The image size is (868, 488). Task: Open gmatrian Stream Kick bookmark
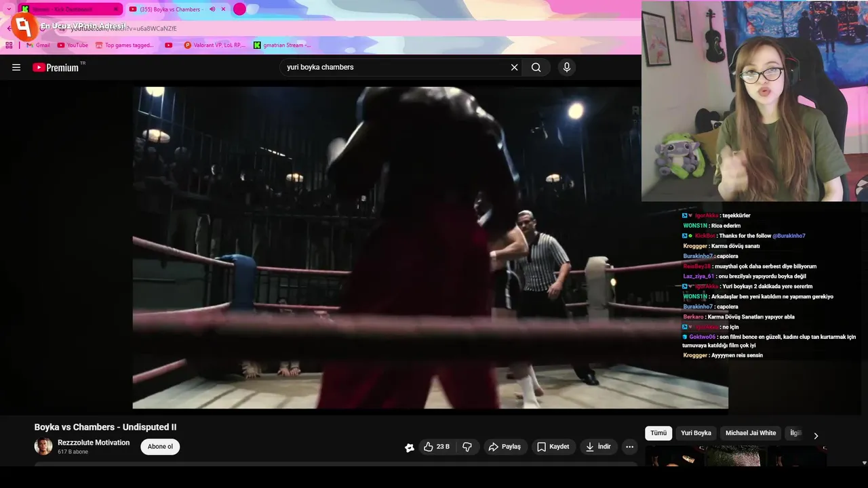click(x=282, y=45)
